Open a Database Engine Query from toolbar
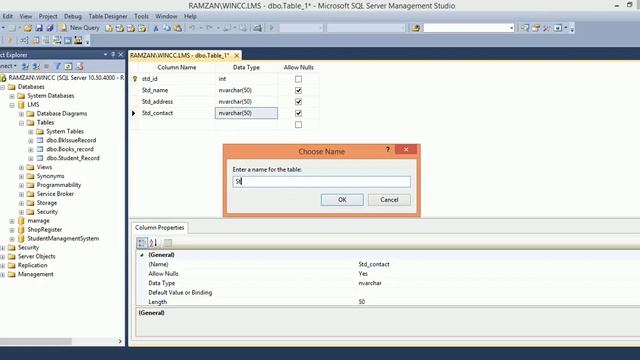Viewport: 640px width, 360px height. pos(109,28)
